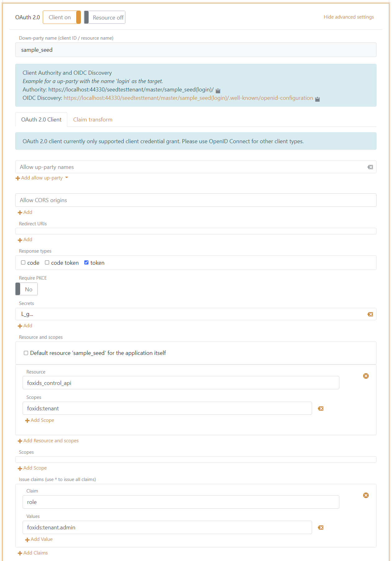Remove the role claim entry
The width and height of the screenshot is (392, 561).
coord(366,495)
